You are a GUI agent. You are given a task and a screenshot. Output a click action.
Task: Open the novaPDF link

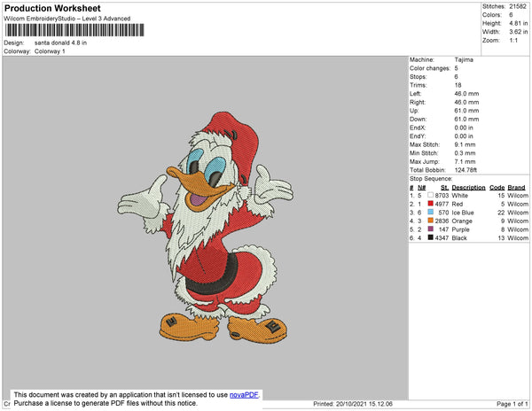(245, 395)
